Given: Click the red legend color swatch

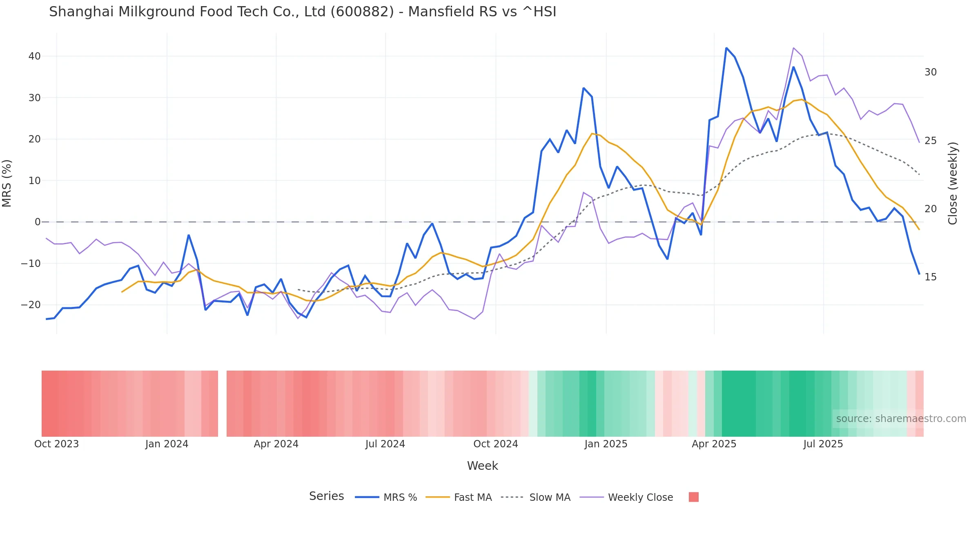Looking at the screenshot, I should tap(693, 497).
